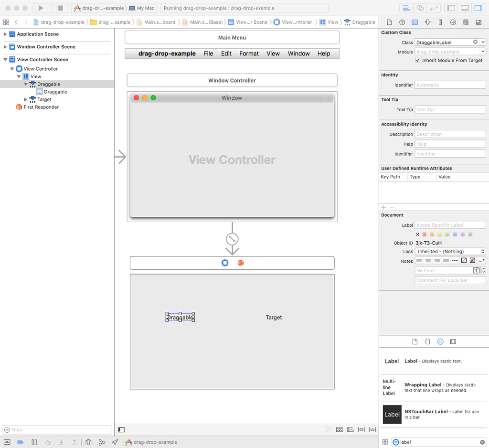
Task: Toggle breakpoints activation in debug bar
Action: point(20,442)
